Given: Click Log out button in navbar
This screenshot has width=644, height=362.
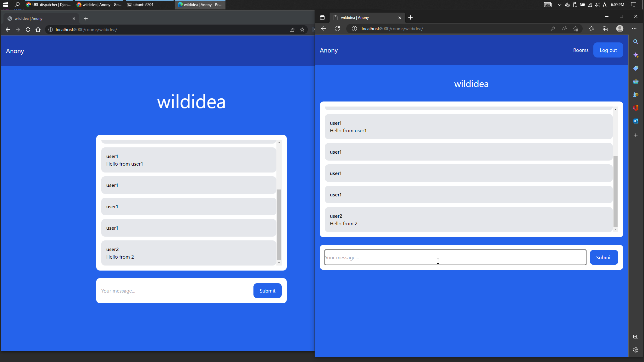Looking at the screenshot, I should pos(608,50).
